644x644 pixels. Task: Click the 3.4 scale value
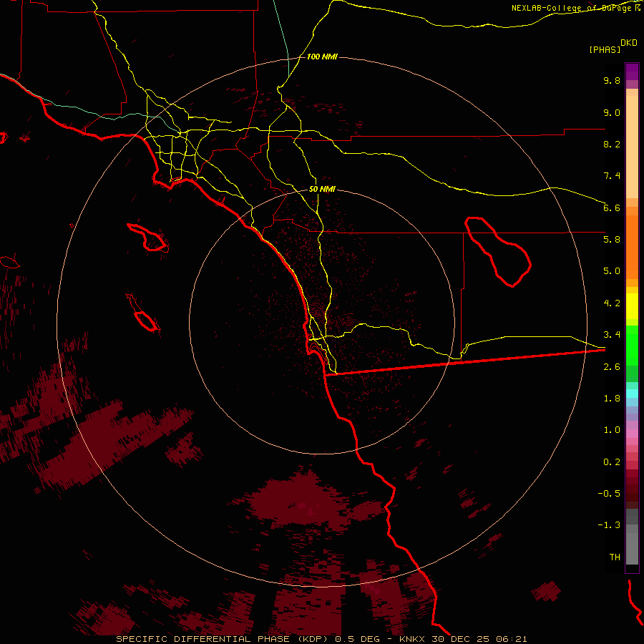pos(612,335)
